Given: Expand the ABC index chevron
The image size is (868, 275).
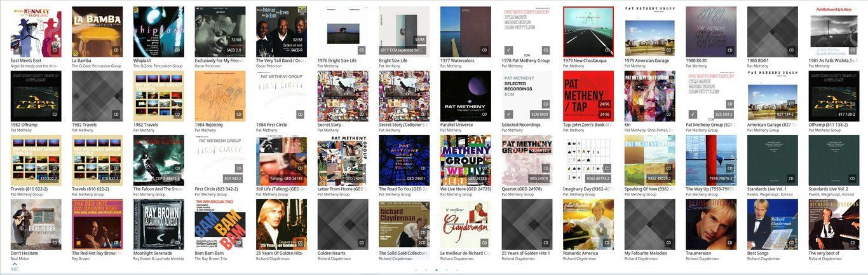Looking at the screenshot, I should click(15, 264).
